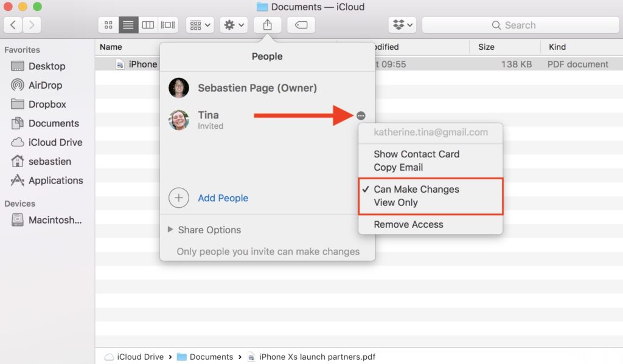Choose Show Contact Card from menu
623x364 pixels.
(416, 154)
